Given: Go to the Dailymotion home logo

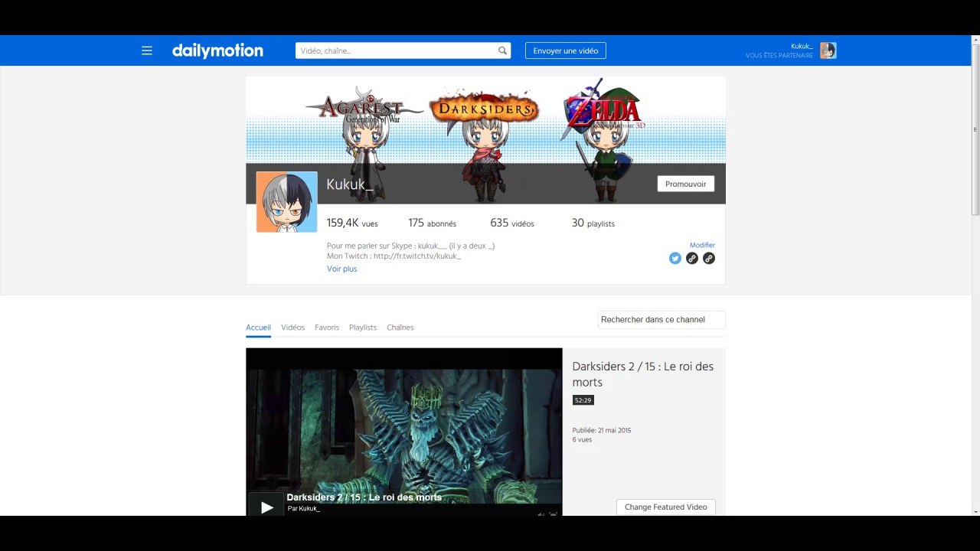Looking at the screenshot, I should pyautogui.click(x=217, y=51).
